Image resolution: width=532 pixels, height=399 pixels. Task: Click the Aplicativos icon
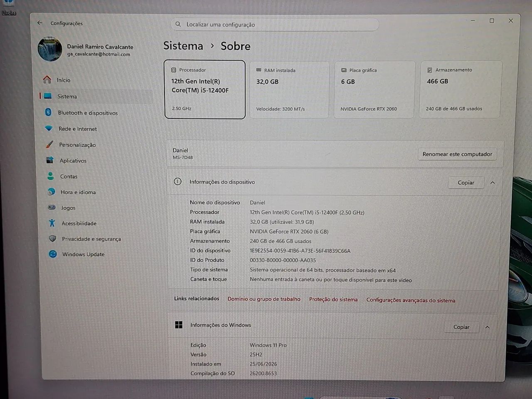click(x=50, y=160)
